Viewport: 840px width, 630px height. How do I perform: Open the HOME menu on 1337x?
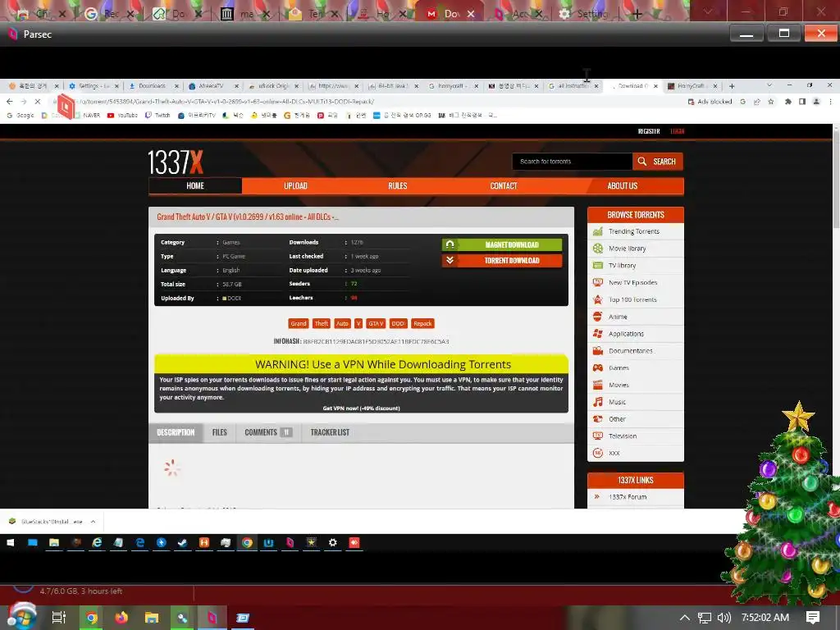pos(195,186)
